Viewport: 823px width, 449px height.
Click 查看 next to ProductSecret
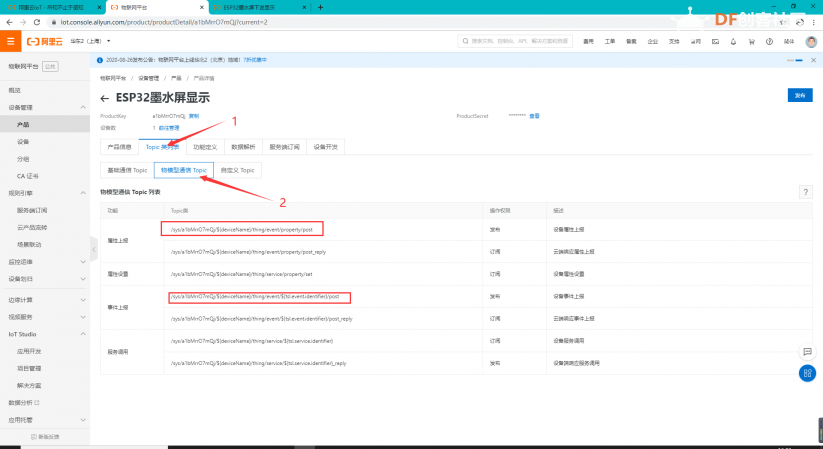[534, 116]
